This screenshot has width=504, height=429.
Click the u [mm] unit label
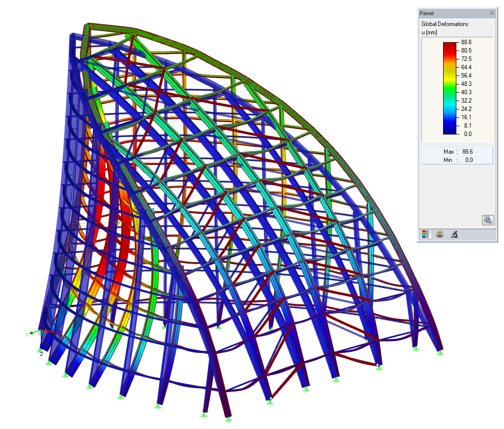[x=429, y=32]
